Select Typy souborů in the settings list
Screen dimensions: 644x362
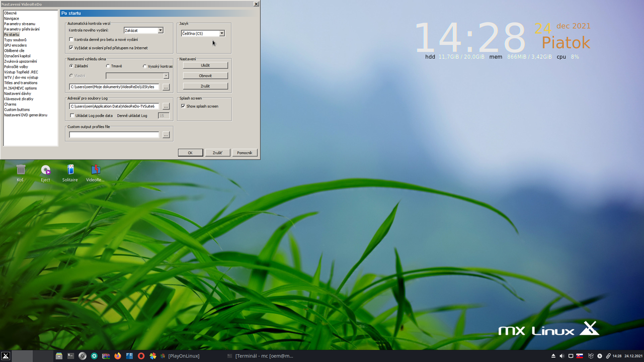coord(15,40)
